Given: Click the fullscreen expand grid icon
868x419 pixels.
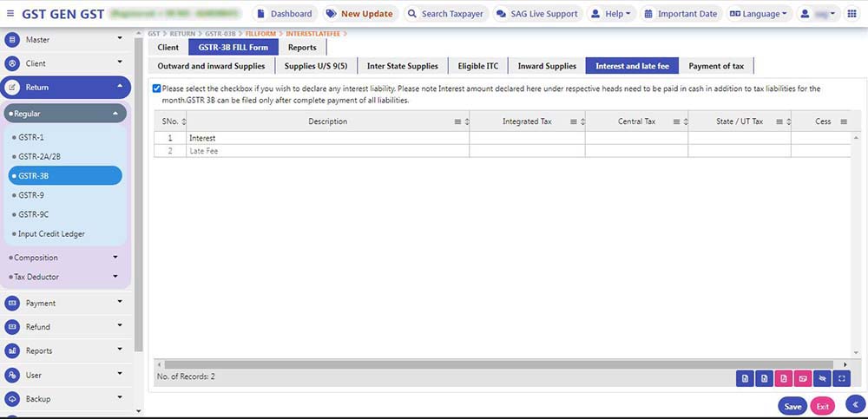Looking at the screenshot, I should click(x=842, y=377).
